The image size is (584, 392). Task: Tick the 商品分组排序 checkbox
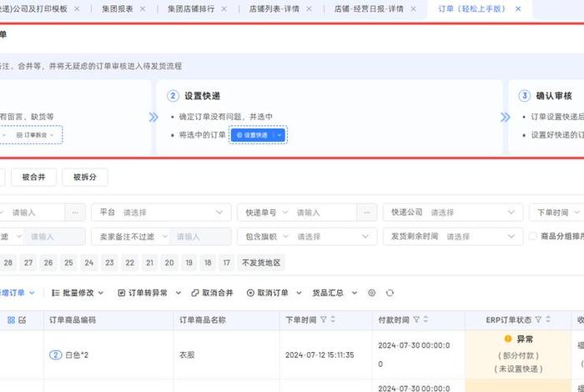[532, 236]
